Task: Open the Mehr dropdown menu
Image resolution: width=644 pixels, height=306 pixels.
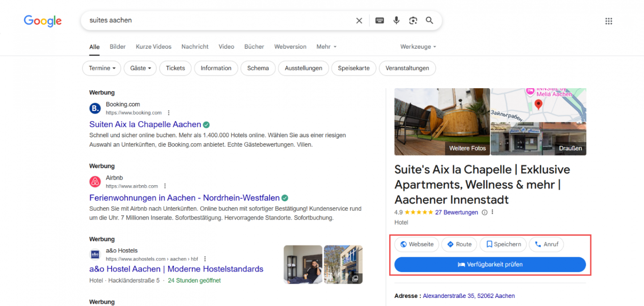Action: point(326,47)
